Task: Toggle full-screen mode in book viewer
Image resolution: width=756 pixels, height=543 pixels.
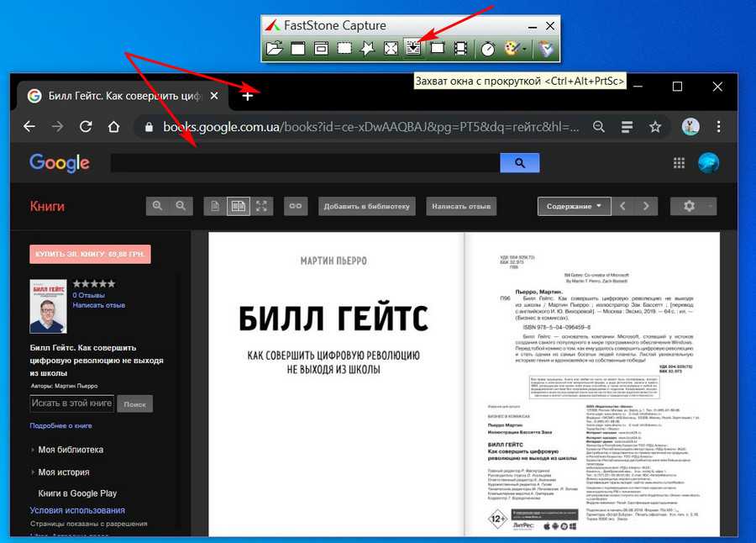Action: pyautogui.click(x=262, y=206)
